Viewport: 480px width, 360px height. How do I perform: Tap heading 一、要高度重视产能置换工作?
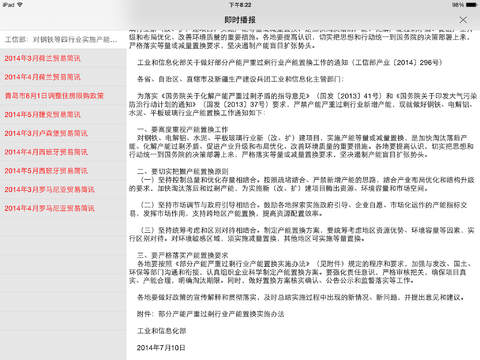pyautogui.click(x=183, y=129)
